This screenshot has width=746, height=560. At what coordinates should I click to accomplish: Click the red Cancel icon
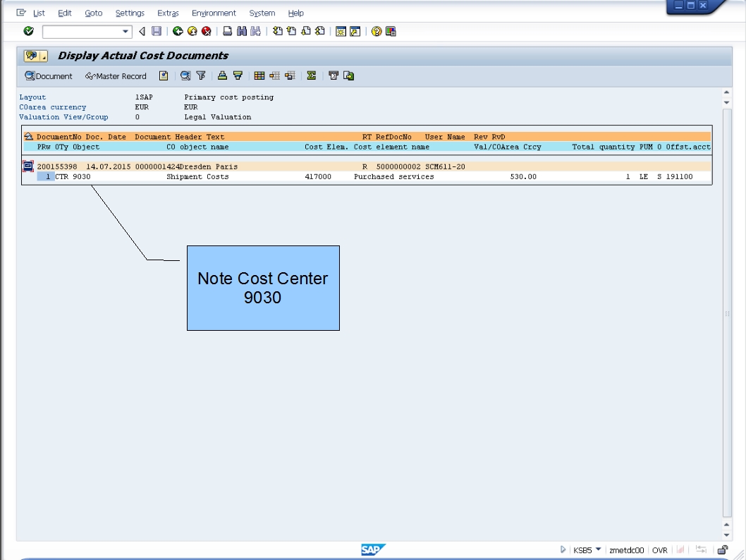(207, 32)
